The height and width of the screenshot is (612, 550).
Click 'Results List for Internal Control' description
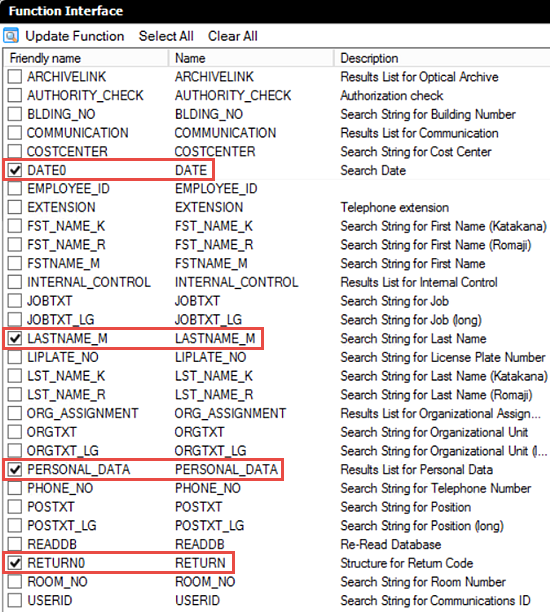click(x=419, y=282)
